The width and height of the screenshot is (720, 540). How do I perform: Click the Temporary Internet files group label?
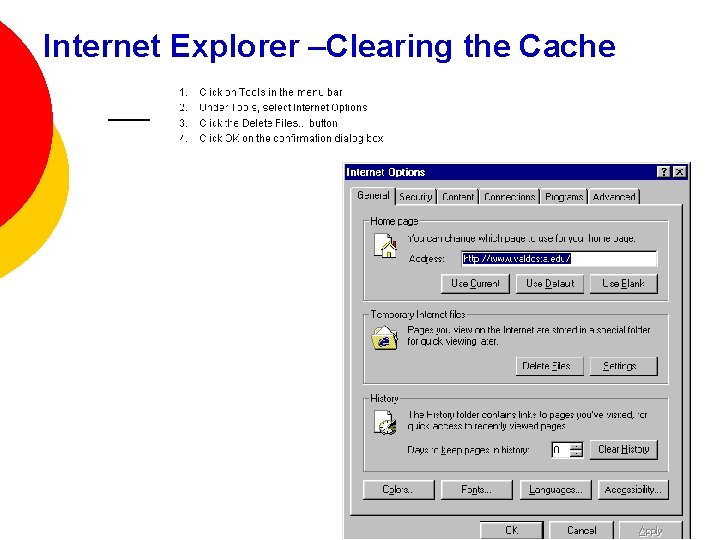point(418,315)
